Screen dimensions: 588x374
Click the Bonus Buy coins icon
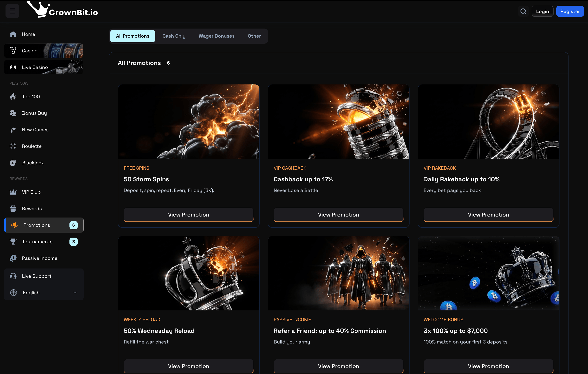(x=13, y=113)
